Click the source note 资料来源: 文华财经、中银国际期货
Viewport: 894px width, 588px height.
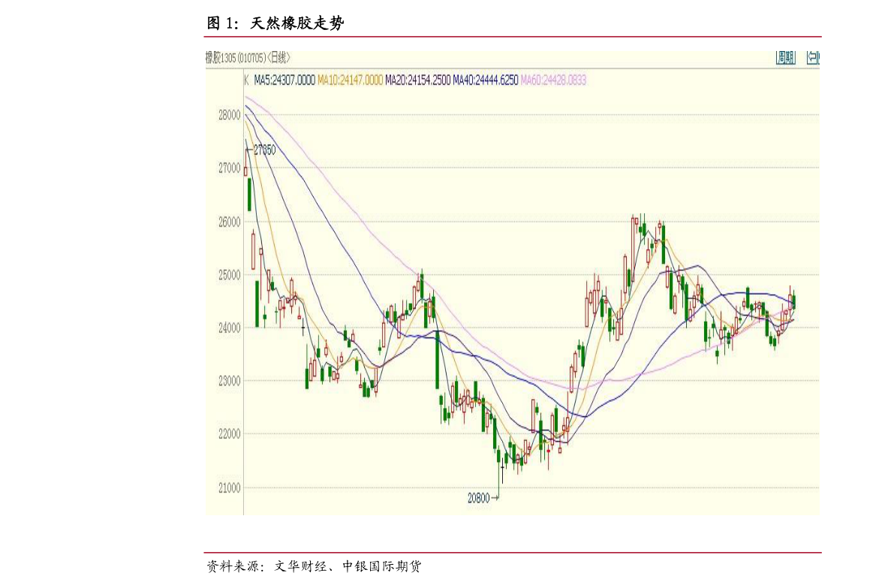pos(314,566)
